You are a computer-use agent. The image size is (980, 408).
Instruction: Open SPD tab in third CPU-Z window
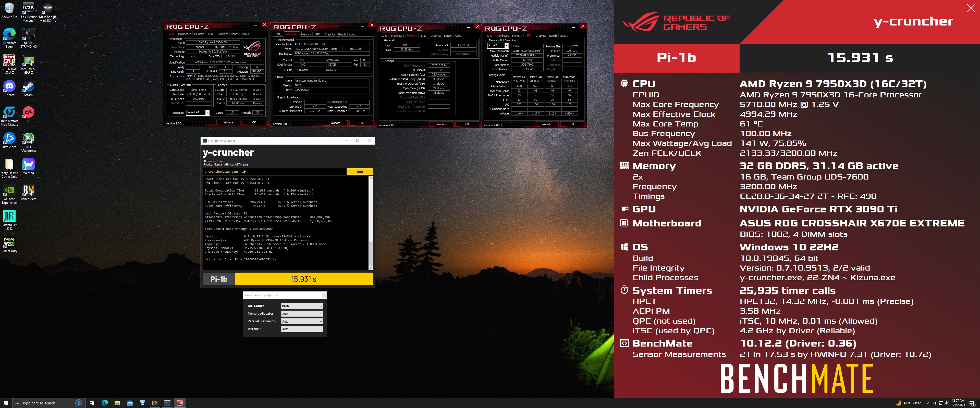pos(423,36)
